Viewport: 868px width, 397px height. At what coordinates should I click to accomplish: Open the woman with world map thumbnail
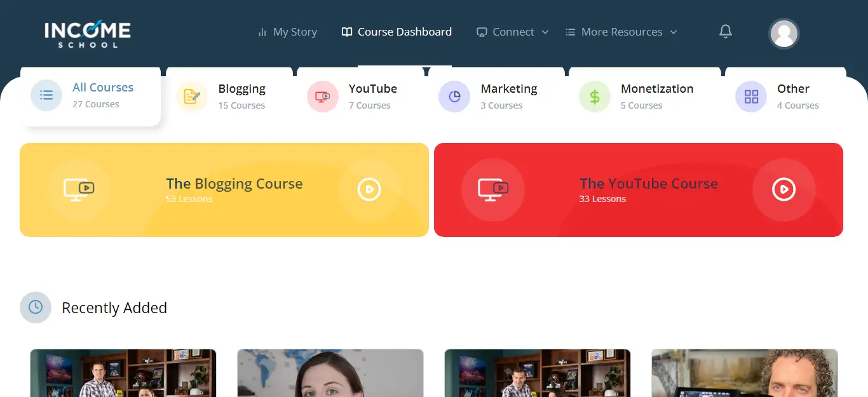coord(330,373)
